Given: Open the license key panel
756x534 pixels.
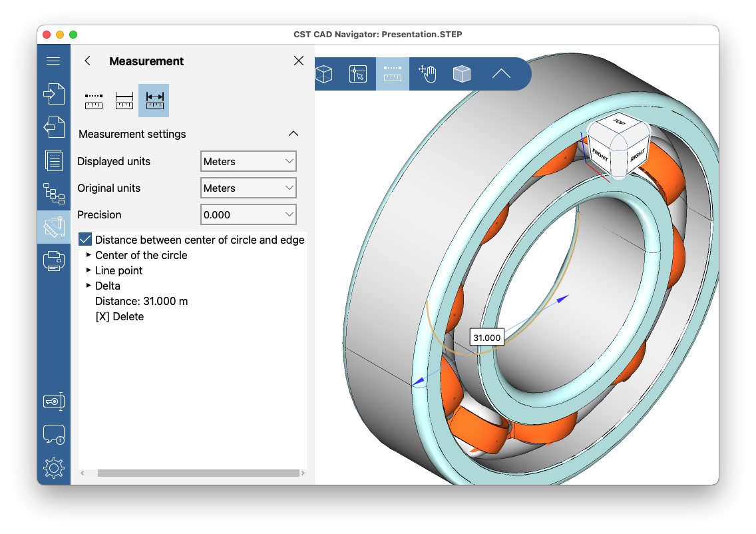Looking at the screenshot, I should [54, 401].
